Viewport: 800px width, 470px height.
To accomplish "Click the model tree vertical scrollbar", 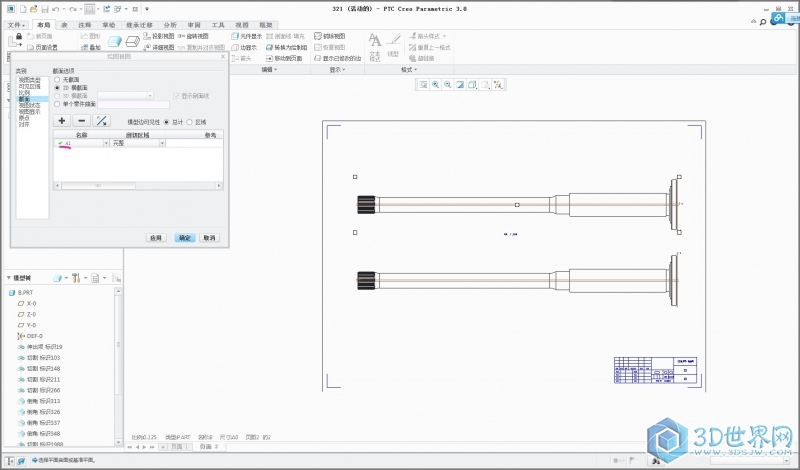I will [118, 366].
